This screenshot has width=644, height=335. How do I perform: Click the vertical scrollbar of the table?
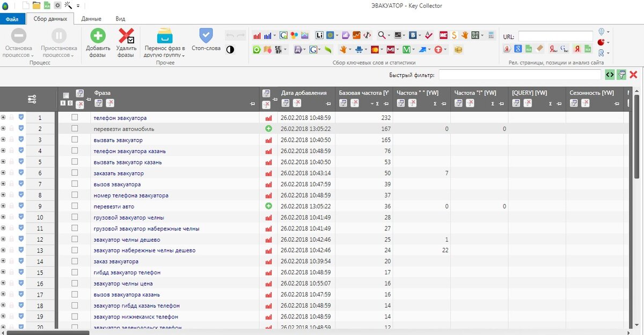637,137
